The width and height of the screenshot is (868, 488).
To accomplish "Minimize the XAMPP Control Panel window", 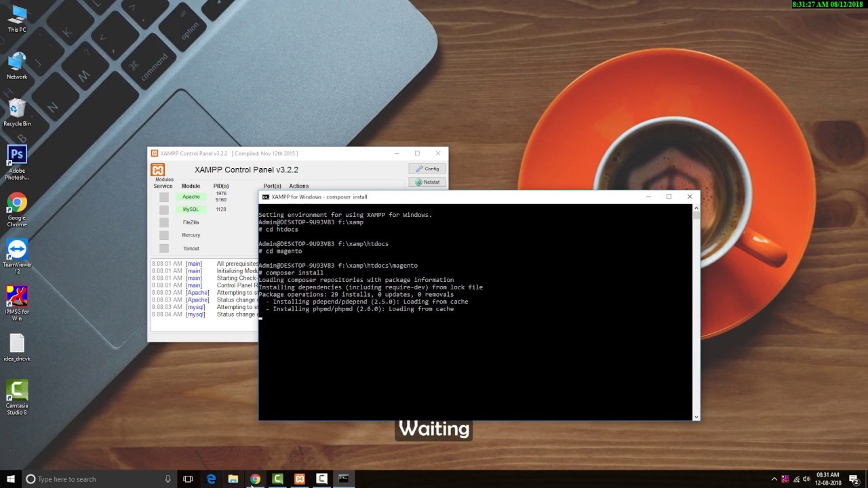I will [397, 153].
